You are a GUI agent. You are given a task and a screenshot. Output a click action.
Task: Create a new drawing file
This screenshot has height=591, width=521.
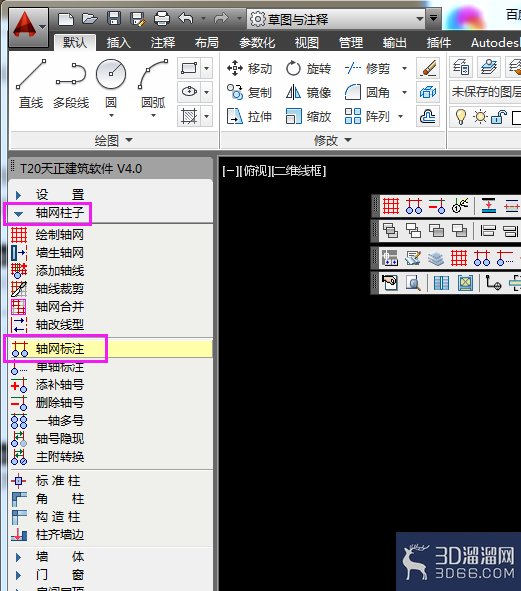pos(66,18)
